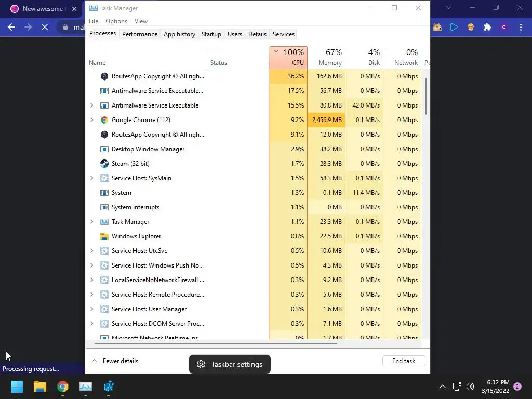Sort processes by the Disk column
This screenshot has height=399, width=532.
(x=364, y=58)
